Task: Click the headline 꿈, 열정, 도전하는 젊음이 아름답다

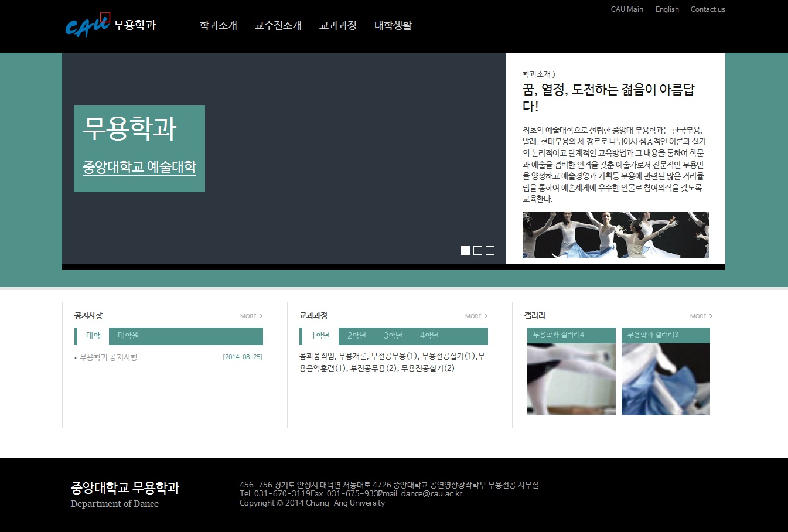Action: [x=609, y=98]
